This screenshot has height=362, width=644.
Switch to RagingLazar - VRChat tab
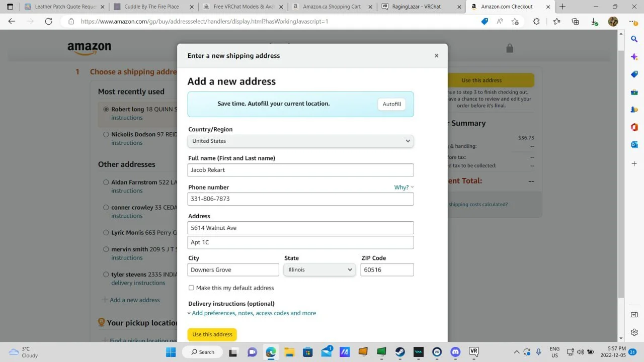[422, 7]
